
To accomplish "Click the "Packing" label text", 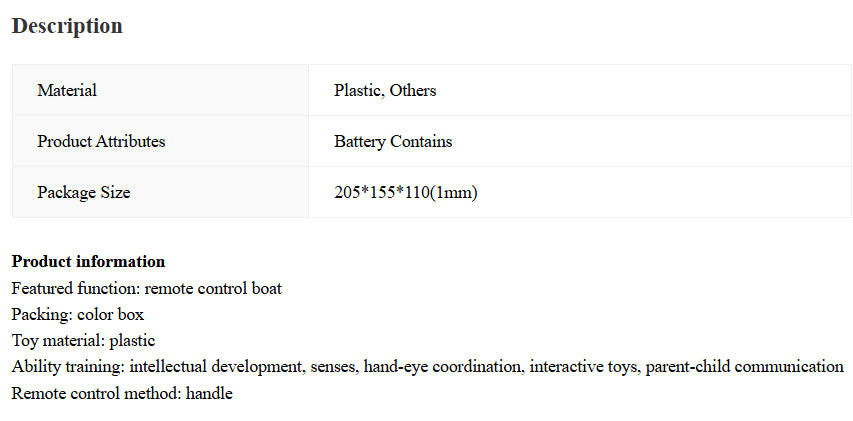I will click(x=41, y=314).
